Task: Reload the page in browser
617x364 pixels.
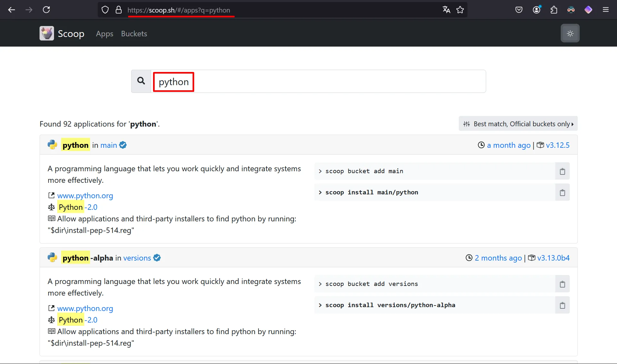Action: [x=46, y=10]
